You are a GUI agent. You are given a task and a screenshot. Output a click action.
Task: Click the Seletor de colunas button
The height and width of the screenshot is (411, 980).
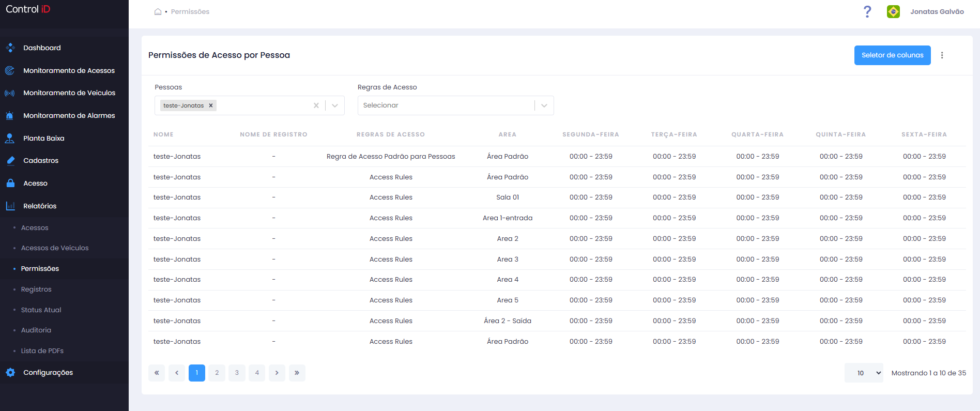coord(892,55)
